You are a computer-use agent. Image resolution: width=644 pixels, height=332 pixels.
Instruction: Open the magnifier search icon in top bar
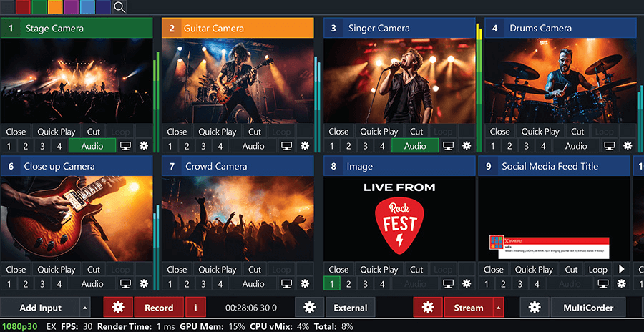pyautogui.click(x=119, y=7)
